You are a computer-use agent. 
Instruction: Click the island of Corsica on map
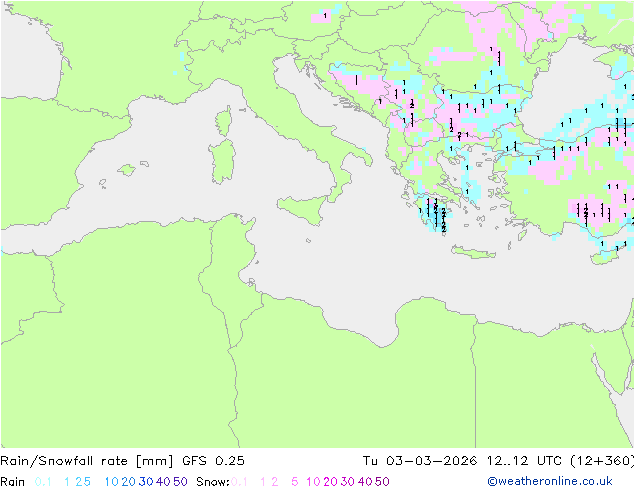(224, 121)
